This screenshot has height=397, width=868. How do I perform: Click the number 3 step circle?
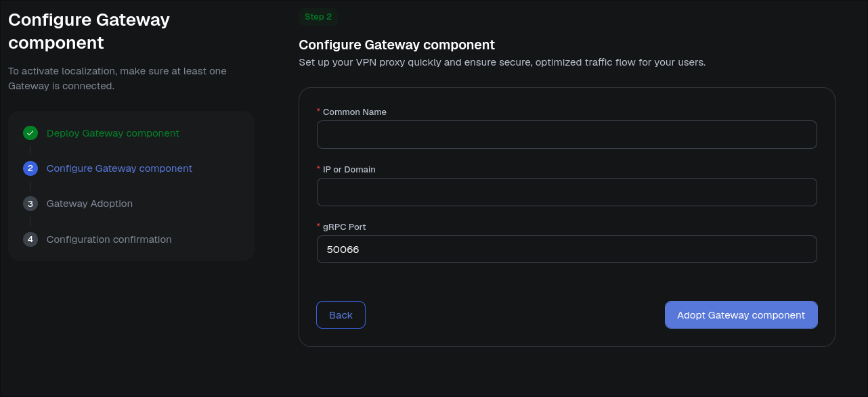click(30, 204)
